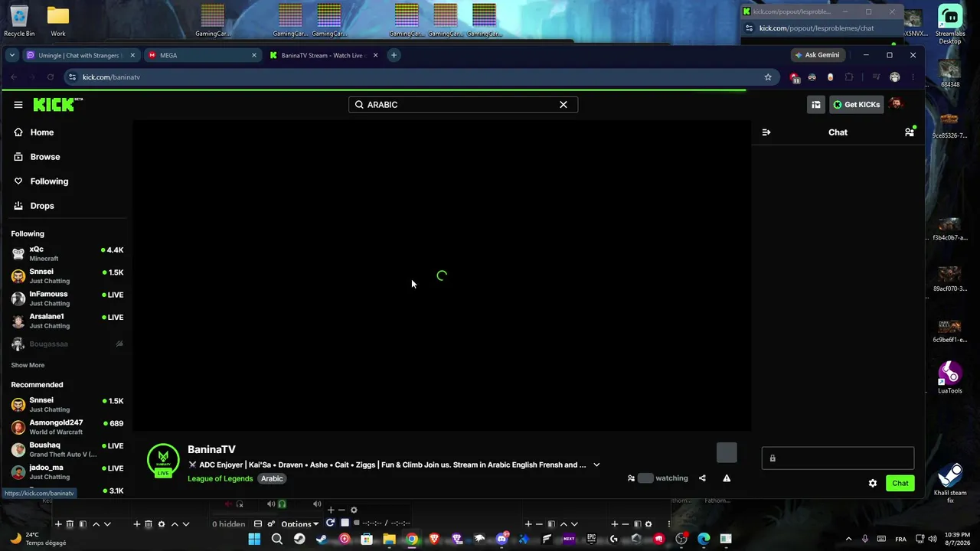The width and height of the screenshot is (980, 551).
Task: Click the LuaTools desktop icon
Action: 950,377
